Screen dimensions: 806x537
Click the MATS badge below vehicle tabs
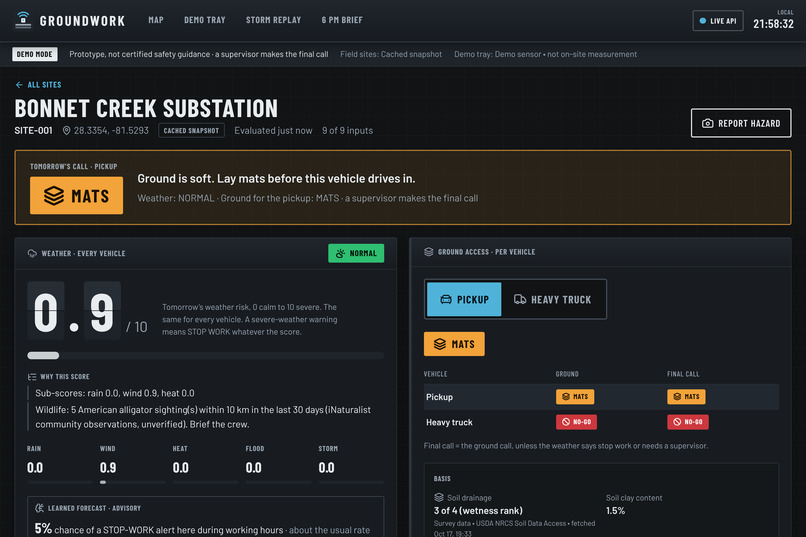pyautogui.click(x=454, y=344)
